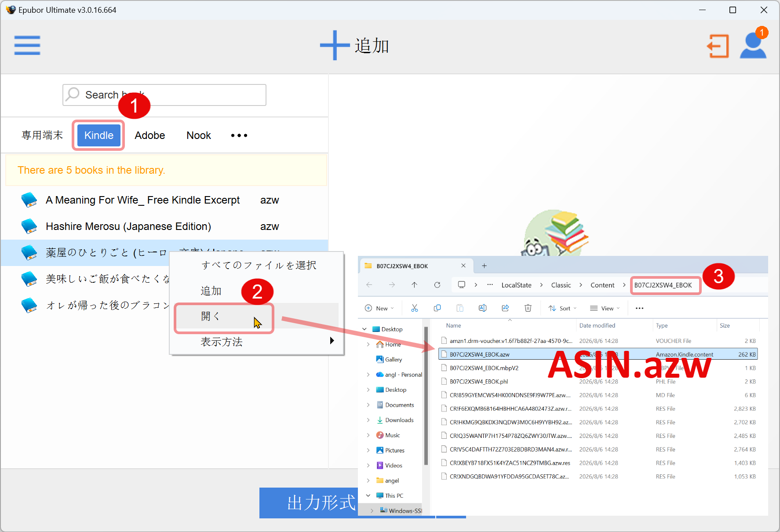Image resolution: width=780 pixels, height=532 pixels.
Task: Expand the 表示方法 submenu arrow
Action: tap(332, 341)
